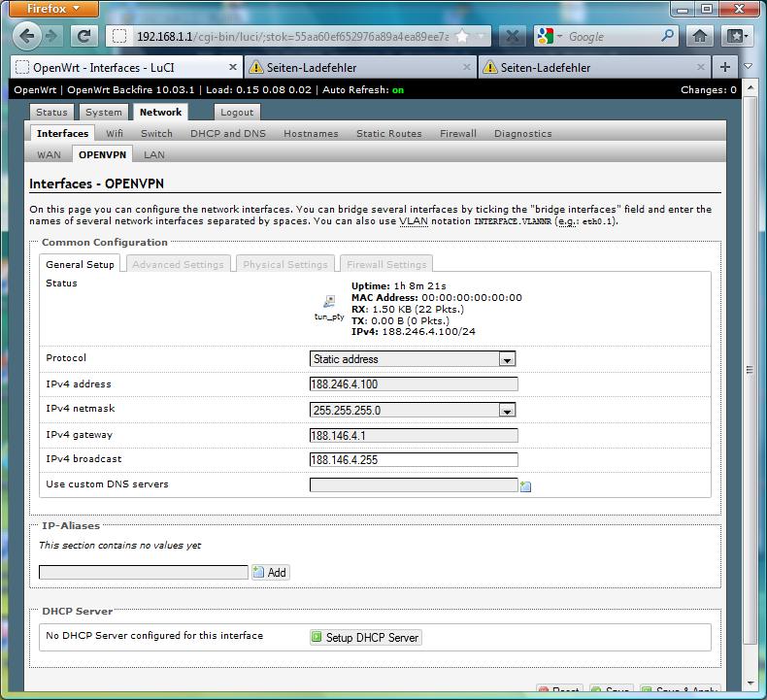Viewport: 767px width, 700px height.
Task: Expand the IPv4 netmask dropdown
Action: point(412,411)
